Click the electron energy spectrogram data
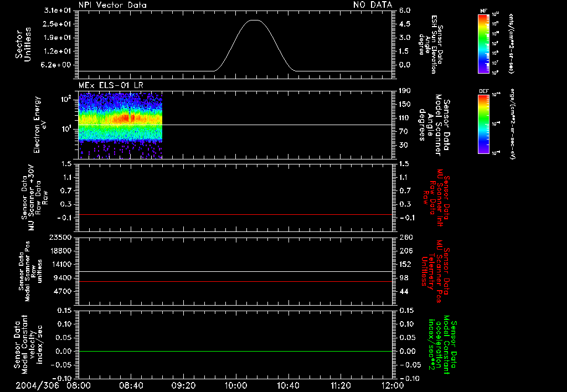The width and height of the screenshot is (567, 392). tap(120, 126)
